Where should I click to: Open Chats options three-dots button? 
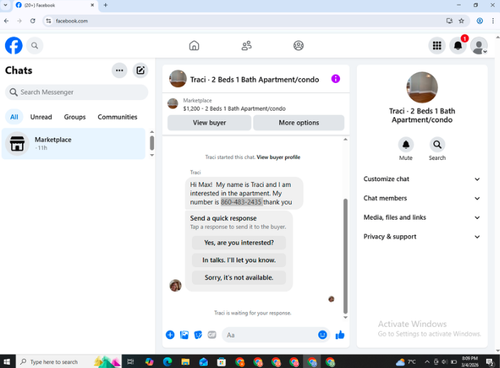(x=119, y=70)
